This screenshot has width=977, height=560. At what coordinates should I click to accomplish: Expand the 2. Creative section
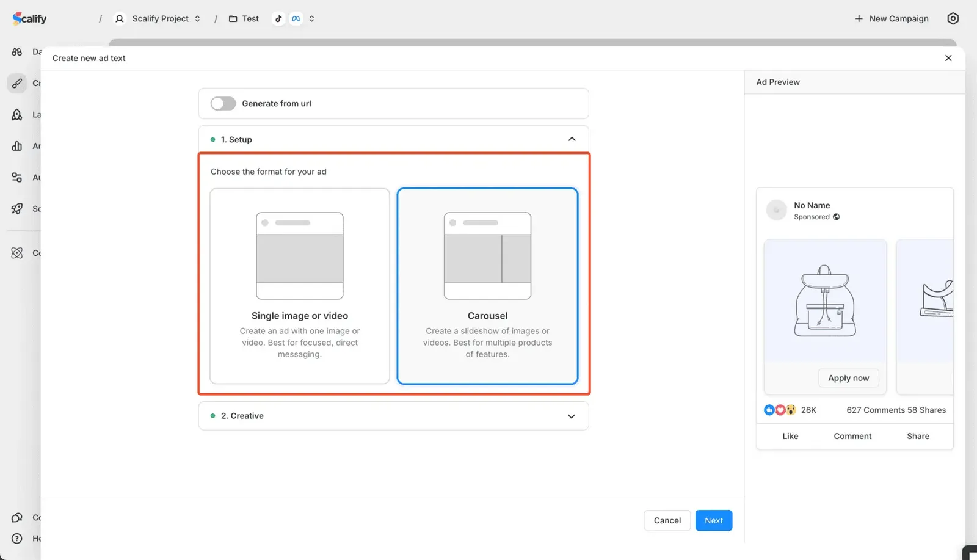tap(572, 416)
